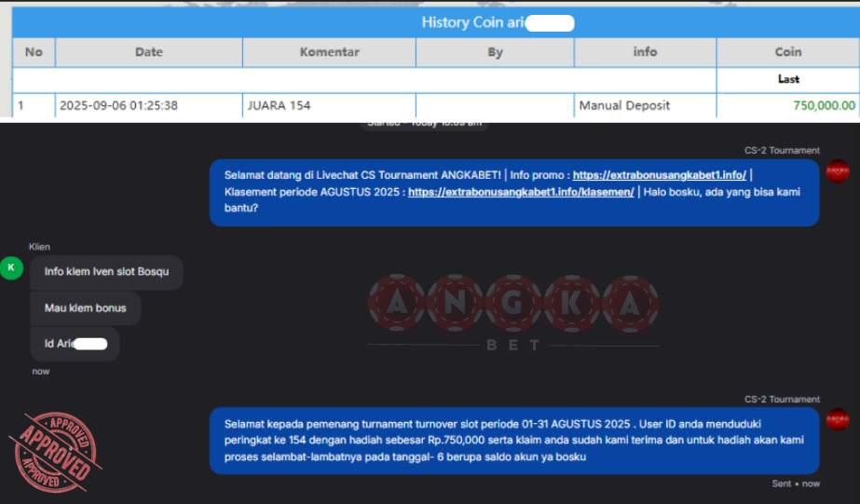This screenshot has height=504, width=860.
Task: Select the date cell 2025-09-06 01:25:38
Action: (x=149, y=105)
